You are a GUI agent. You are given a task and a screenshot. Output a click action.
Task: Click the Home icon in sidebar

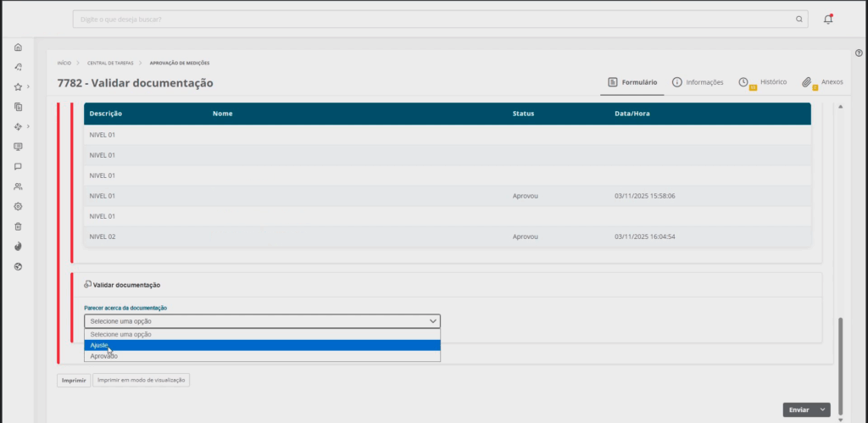(18, 47)
